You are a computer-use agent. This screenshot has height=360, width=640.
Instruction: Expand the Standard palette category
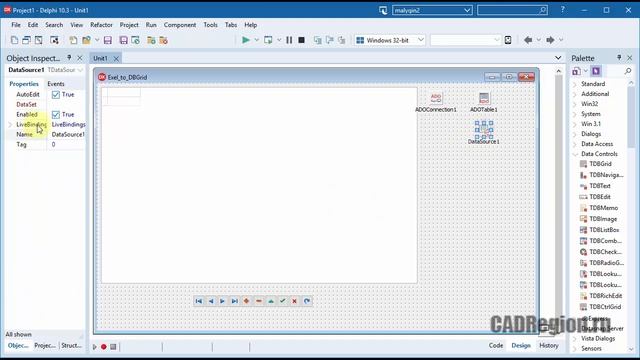point(575,84)
